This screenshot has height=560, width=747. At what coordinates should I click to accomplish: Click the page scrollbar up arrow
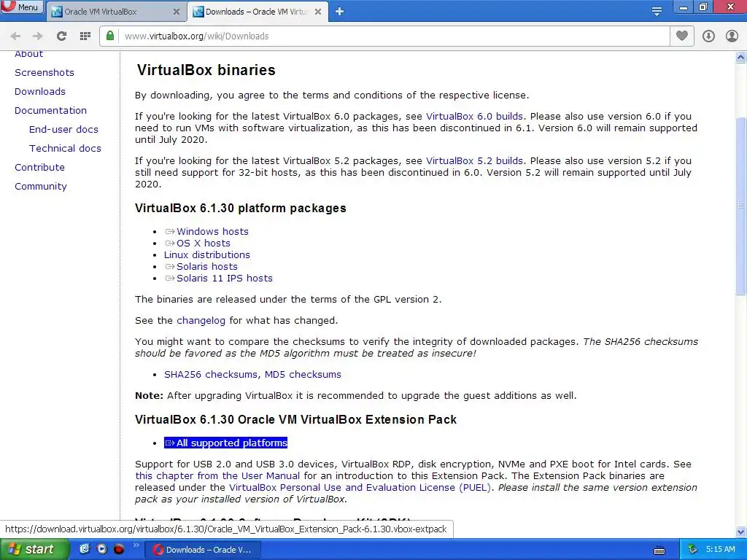tap(741, 58)
